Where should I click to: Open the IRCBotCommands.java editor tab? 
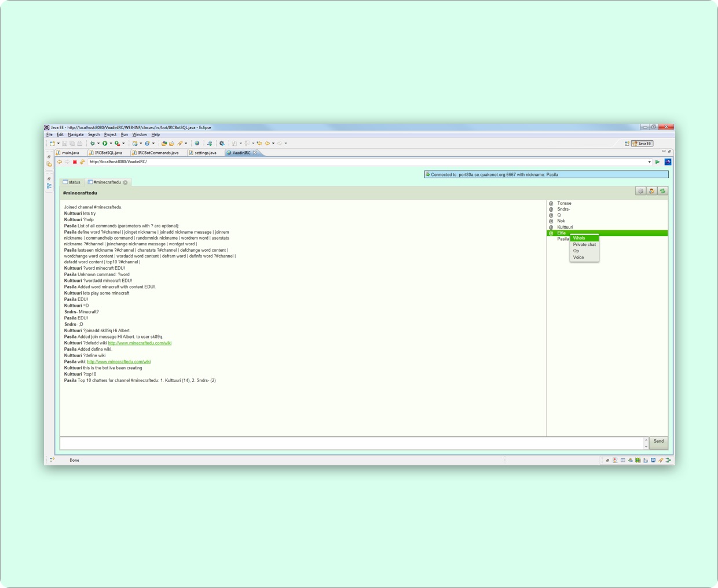coord(156,152)
